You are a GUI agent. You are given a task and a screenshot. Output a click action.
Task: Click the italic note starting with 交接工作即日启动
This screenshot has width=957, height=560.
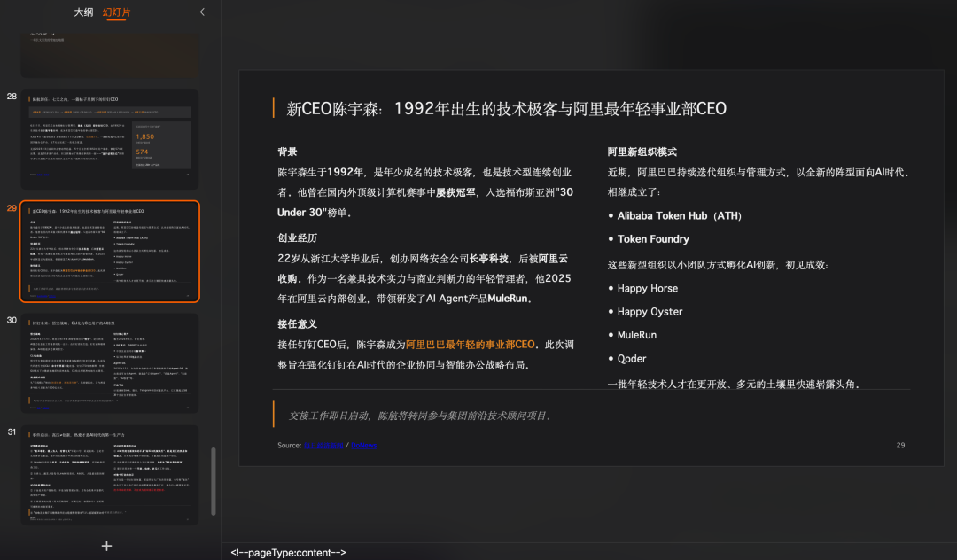tap(420, 416)
